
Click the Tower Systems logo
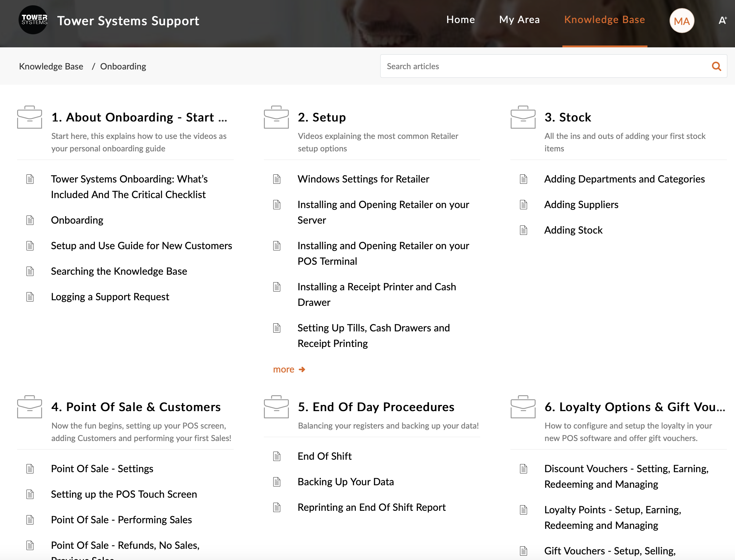[33, 20]
